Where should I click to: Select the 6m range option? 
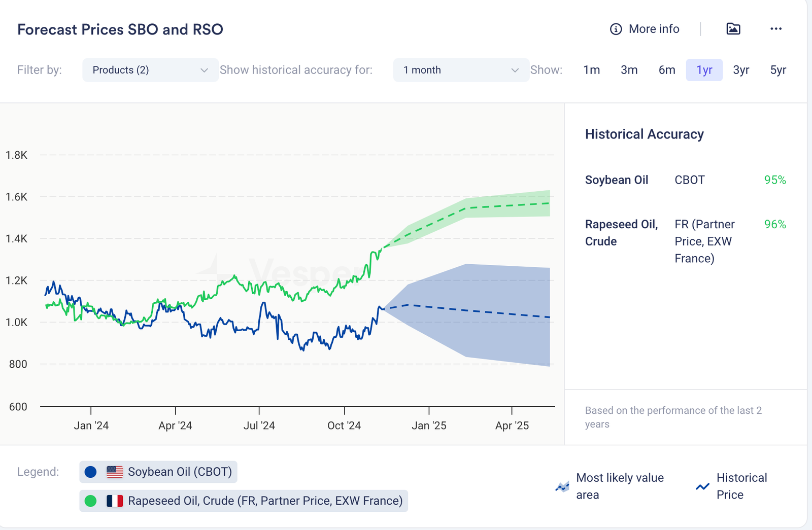point(667,70)
